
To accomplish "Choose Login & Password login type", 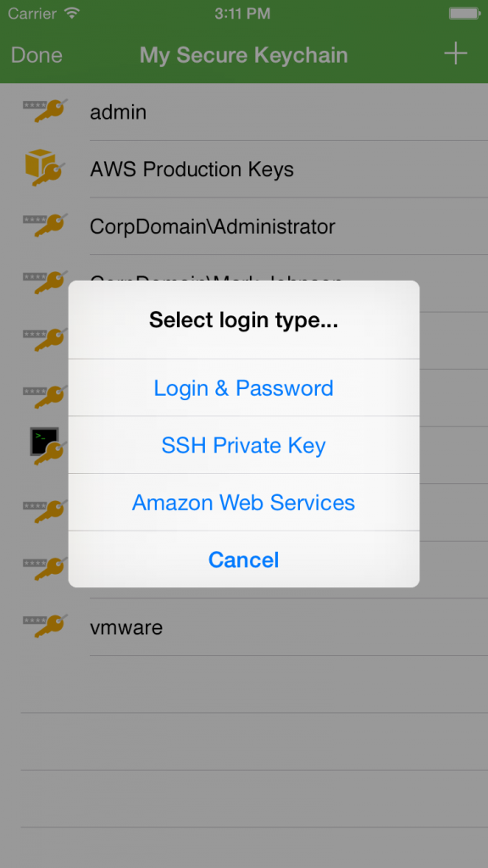I will tap(243, 387).
